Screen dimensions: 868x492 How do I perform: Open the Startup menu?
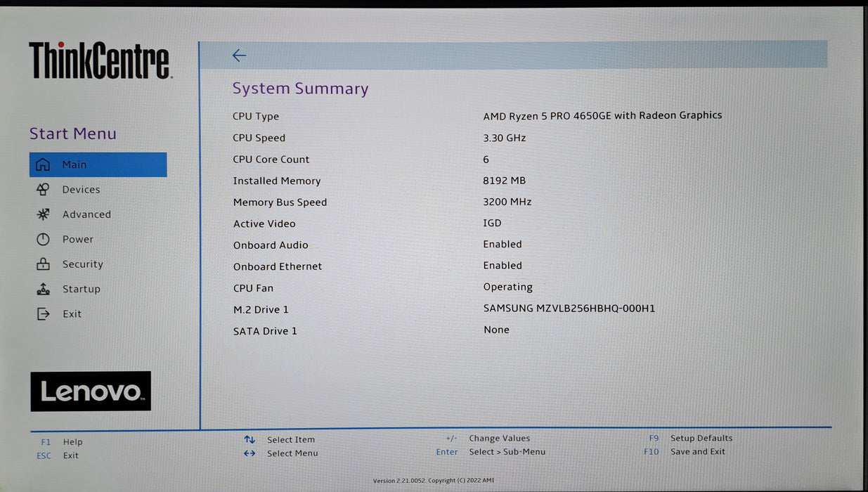81,289
